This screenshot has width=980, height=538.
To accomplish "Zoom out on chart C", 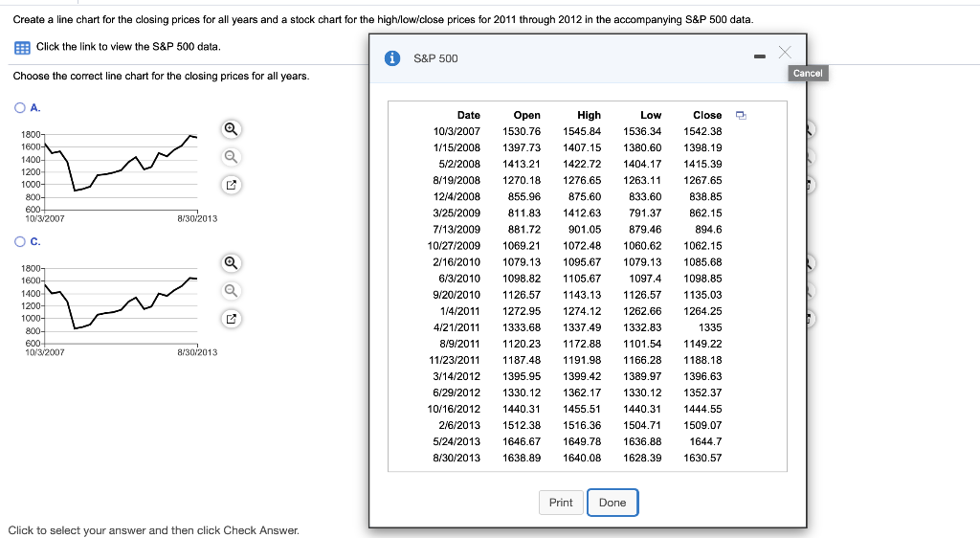I will click(232, 291).
